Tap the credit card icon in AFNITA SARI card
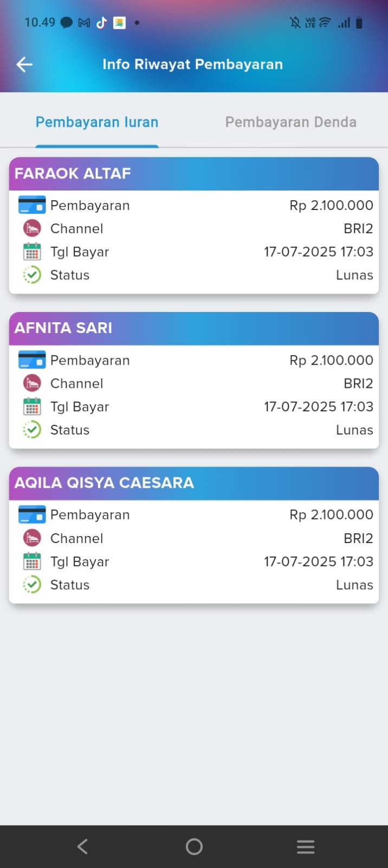This screenshot has height=868, width=388. point(32,360)
